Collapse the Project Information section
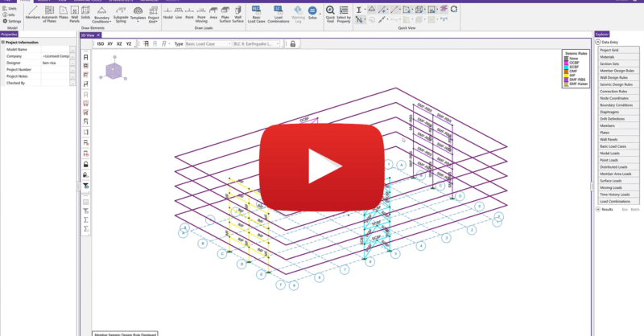 pyautogui.click(x=3, y=42)
